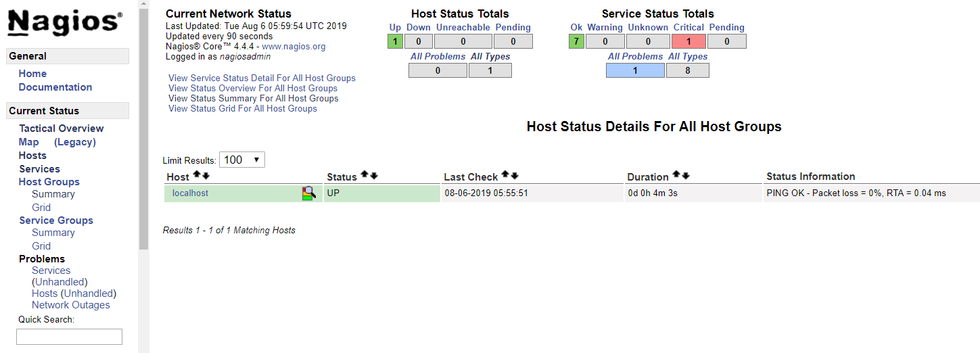Click All Problems under Service Status Totals
Screen dimensions: 980x353
point(636,57)
